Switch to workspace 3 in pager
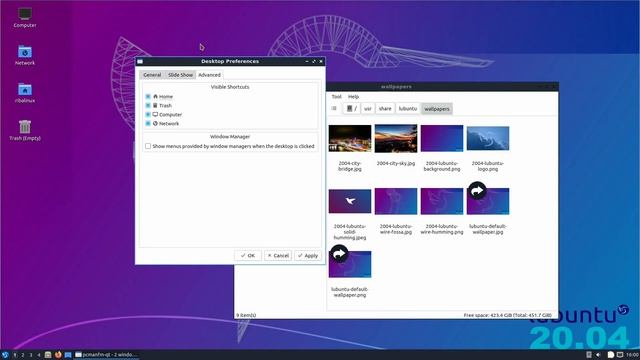 (x=31, y=355)
